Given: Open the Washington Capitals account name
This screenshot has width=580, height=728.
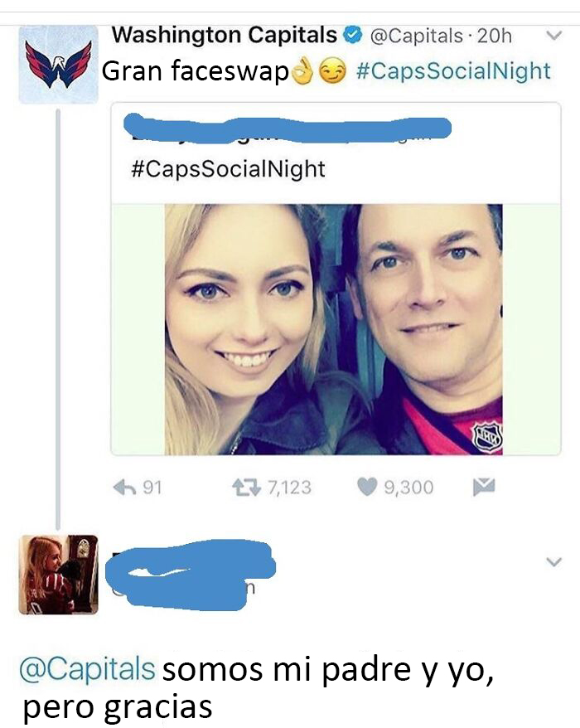Looking at the screenshot, I should click(225, 35).
